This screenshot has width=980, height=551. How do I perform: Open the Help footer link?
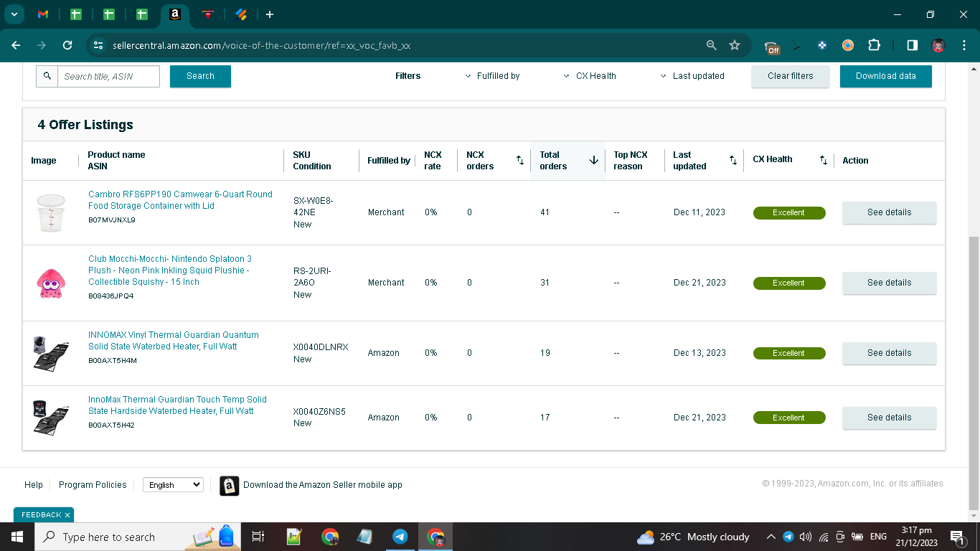[34, 485]
